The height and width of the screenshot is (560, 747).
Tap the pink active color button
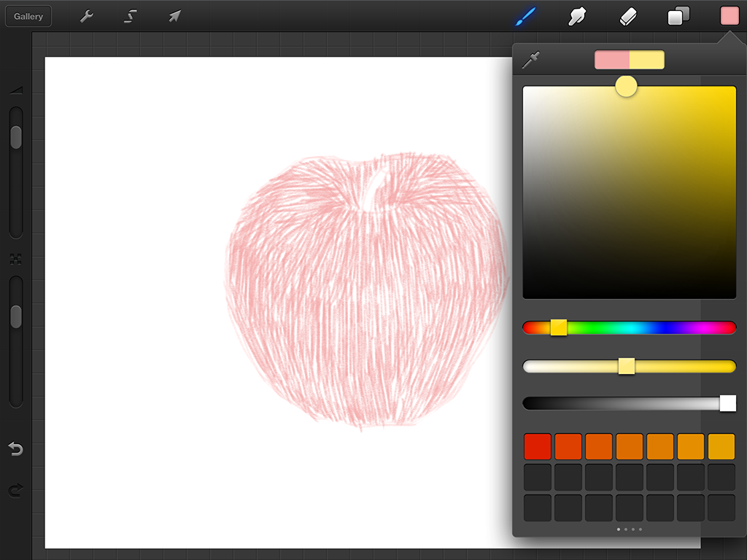click(729, 16)
